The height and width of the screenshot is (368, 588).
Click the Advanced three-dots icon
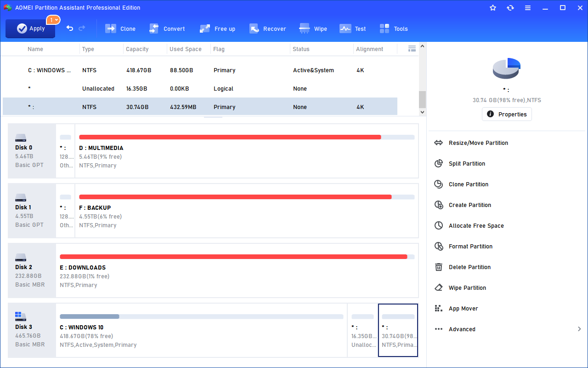[x=439, y=329]
